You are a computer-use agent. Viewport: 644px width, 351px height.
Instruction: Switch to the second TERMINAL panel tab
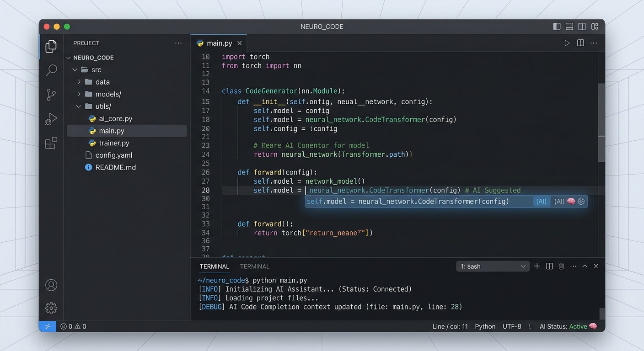point(255,266)
